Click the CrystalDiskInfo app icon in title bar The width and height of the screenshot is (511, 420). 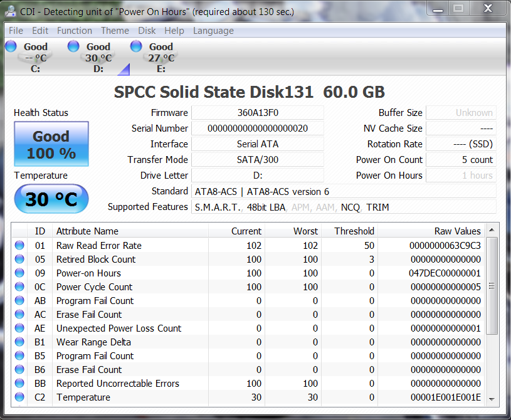pyautogui.click(x=10, y=10)
